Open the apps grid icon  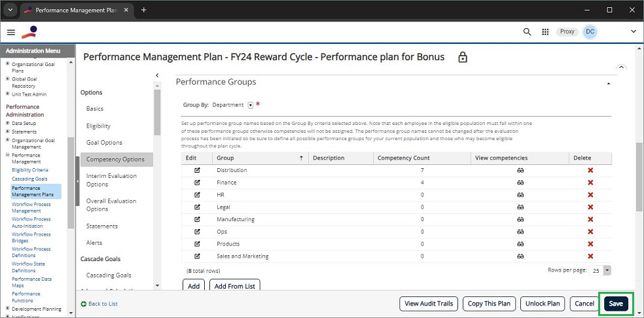click(x=545, y=31)
